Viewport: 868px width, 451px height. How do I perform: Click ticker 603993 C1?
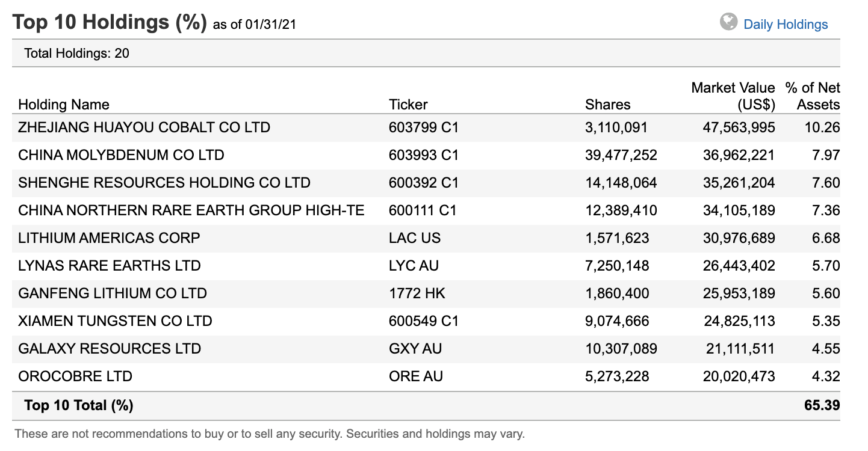(x=424, y=155)
